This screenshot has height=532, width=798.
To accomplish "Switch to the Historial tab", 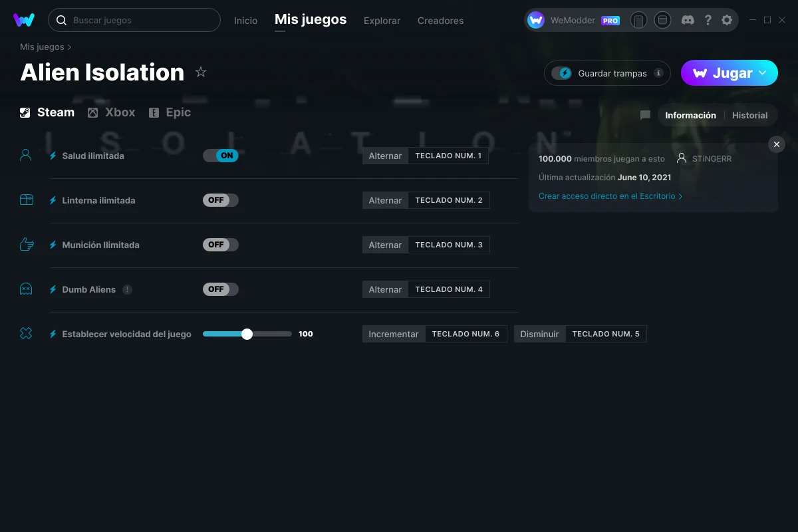I will 749,115.
